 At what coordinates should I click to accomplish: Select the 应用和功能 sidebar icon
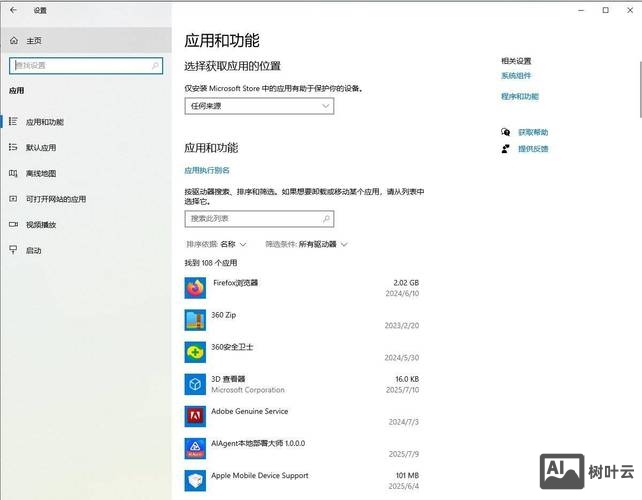click(13, 122)
